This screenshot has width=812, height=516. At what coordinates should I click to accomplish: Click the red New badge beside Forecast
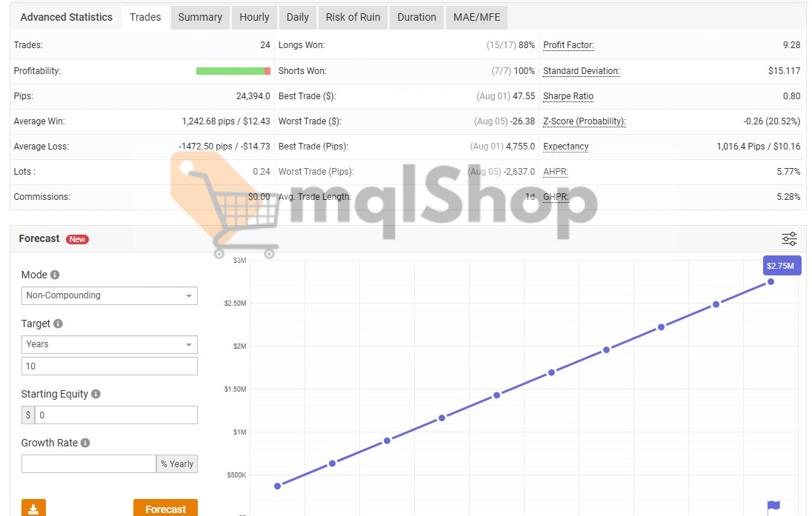click(77, 239)
